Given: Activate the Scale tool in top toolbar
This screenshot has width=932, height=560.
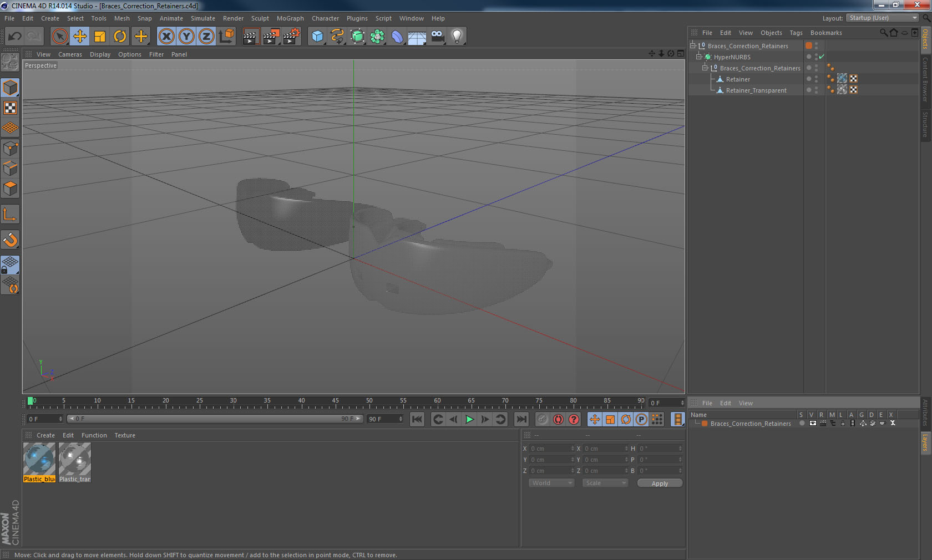Looking at the screenshot, I should [100, 37].
